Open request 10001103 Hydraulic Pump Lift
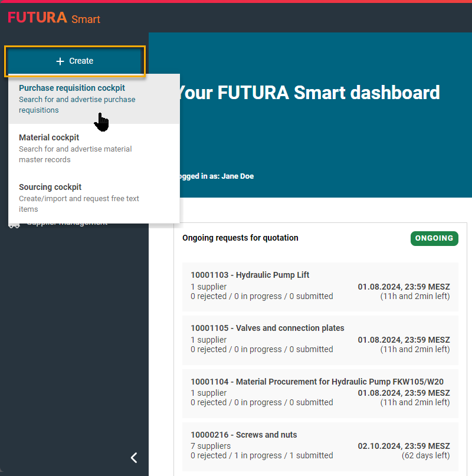Viewport: 472px width, 476px height. click(x=250, y=275)
